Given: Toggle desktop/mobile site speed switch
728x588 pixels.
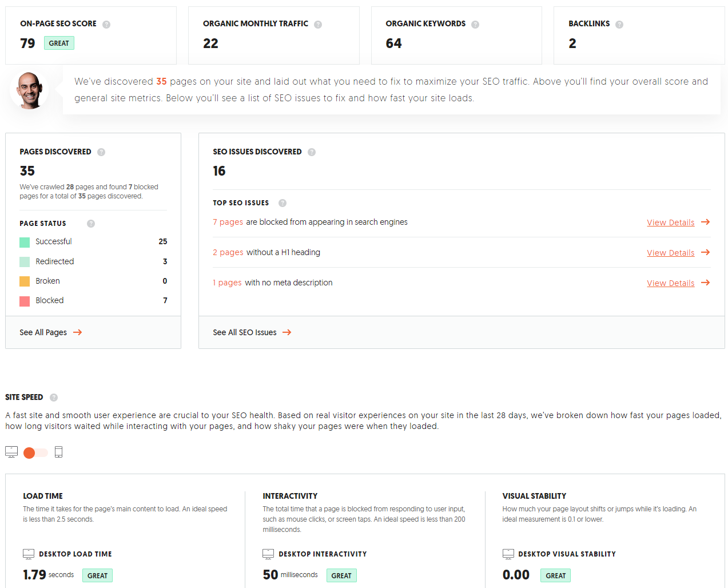Looking at the screenshot, I should pos(35,452).
